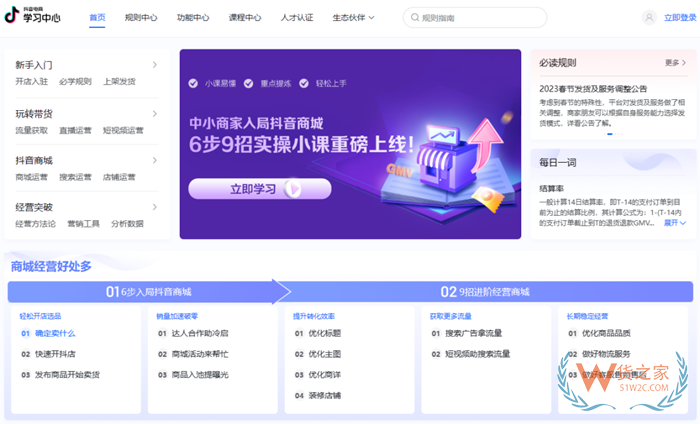Open the 经营方法论 link
700x424 pixels.
35,224
